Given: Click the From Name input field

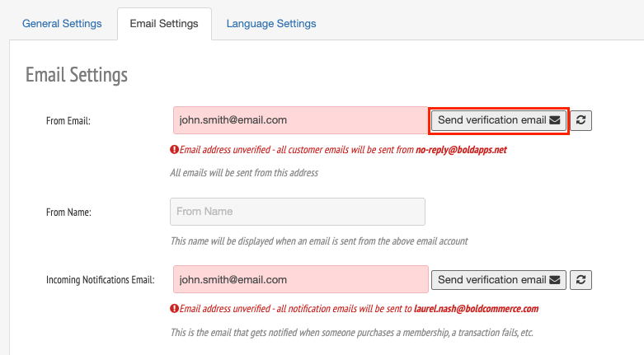Looking at the screenshot, I should 298,212.
